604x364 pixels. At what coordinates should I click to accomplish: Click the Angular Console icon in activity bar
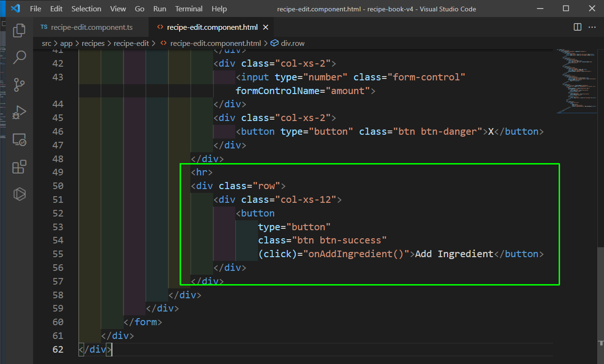[x=19, y=194]
